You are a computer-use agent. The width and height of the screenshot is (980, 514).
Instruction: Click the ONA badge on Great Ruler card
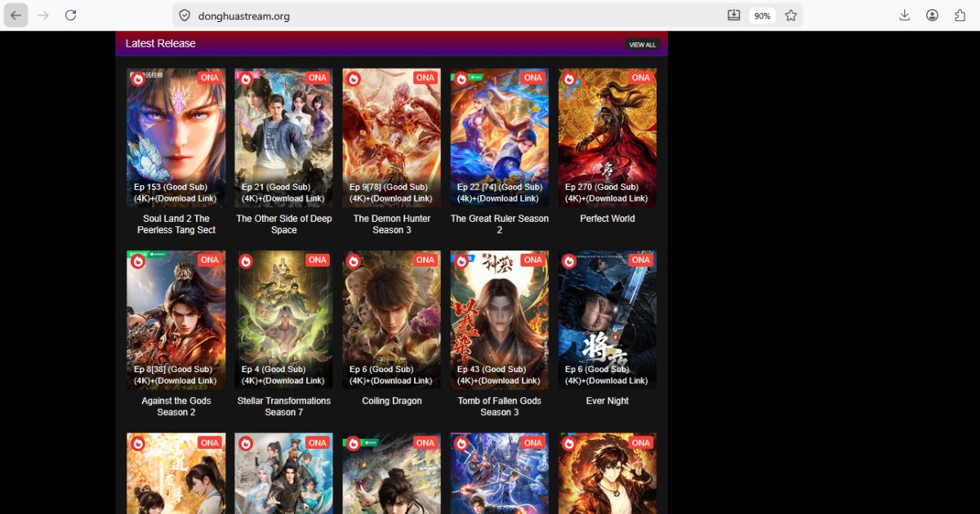(533, 78)
